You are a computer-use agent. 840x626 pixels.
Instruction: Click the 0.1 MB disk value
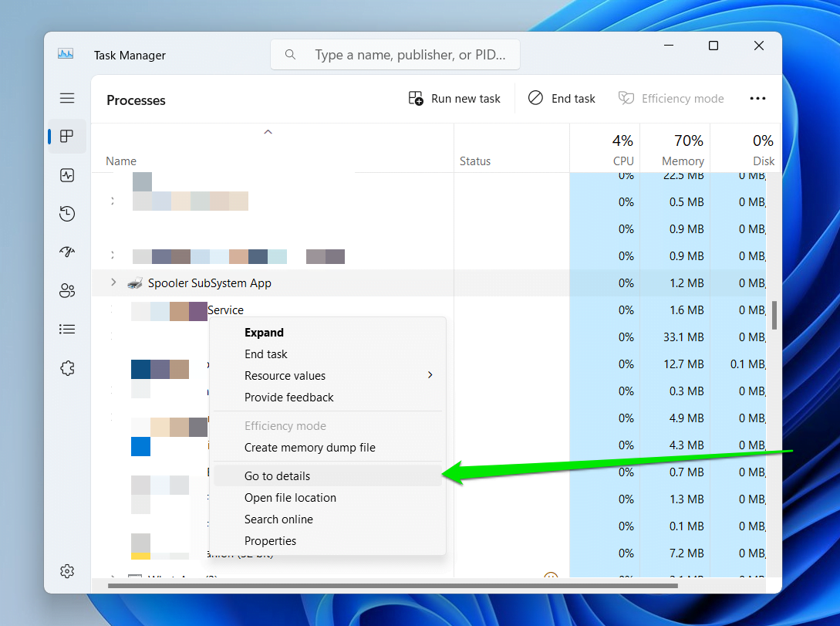point(748,364)
